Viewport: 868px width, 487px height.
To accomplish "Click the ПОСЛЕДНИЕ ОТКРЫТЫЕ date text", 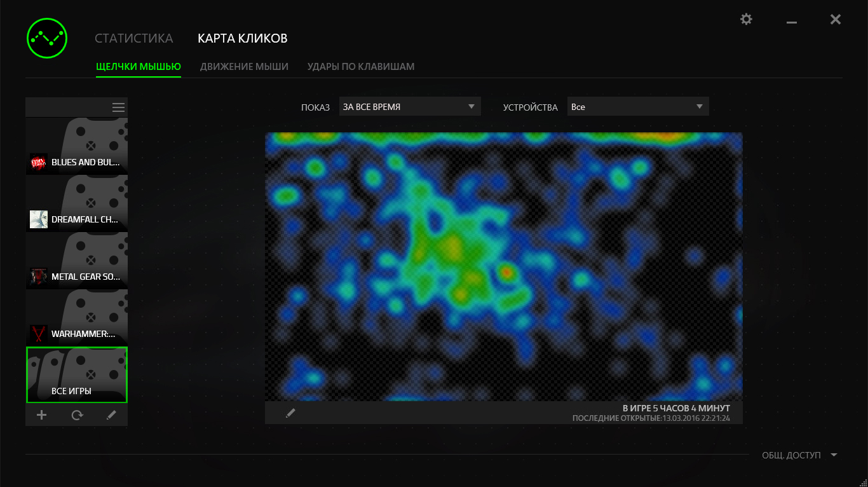I will 651,418.
